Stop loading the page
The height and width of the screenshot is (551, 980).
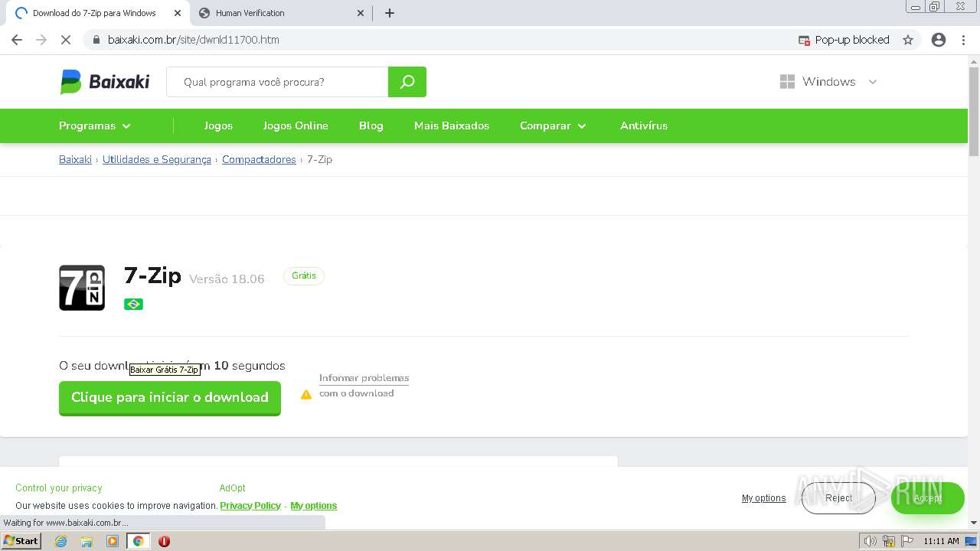click(66, 40)
